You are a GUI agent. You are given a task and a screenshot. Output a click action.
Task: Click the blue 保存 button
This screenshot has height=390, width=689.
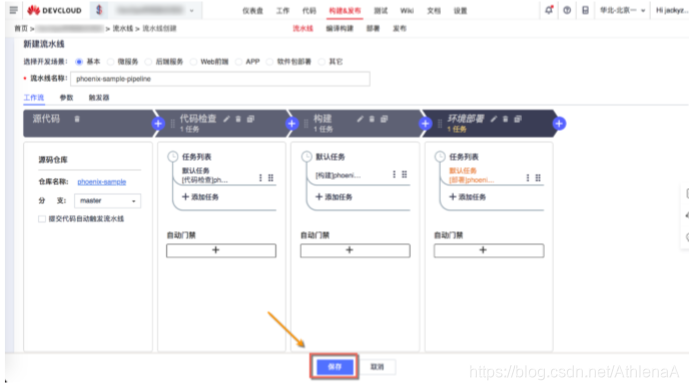[x=335, y=367]
